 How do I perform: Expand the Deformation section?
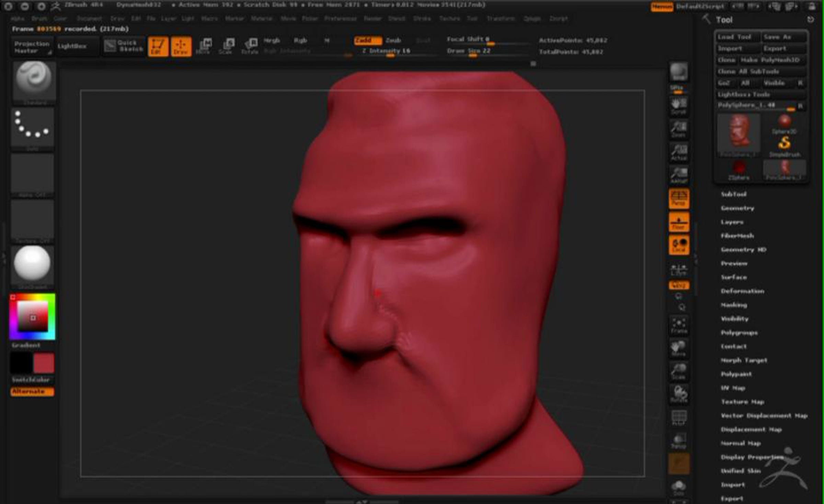pyautogui.click(x=742, y=291)
